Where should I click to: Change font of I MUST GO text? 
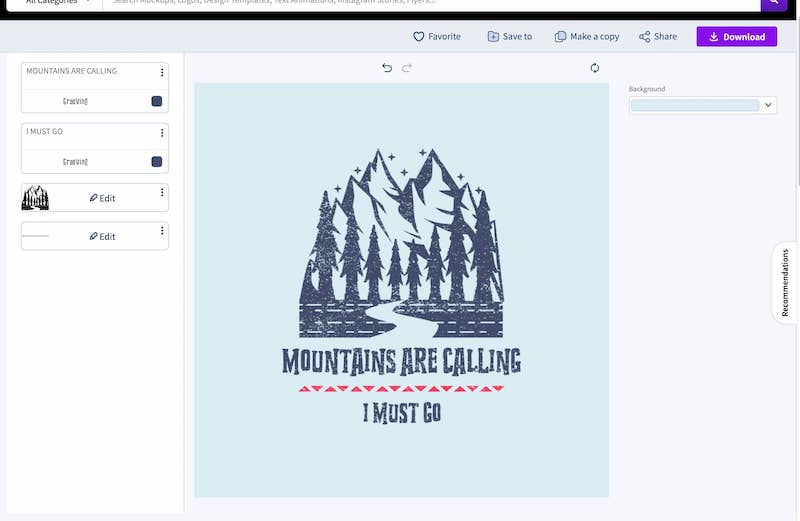tap(76, 162)
